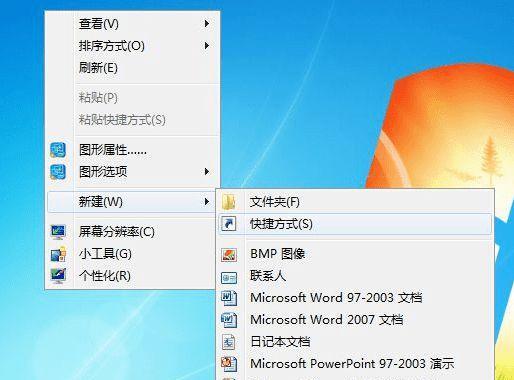The image size is (514, 380).
Task: Click the 快捷方式 shortcut arrow icon
Action: [229, 224]
